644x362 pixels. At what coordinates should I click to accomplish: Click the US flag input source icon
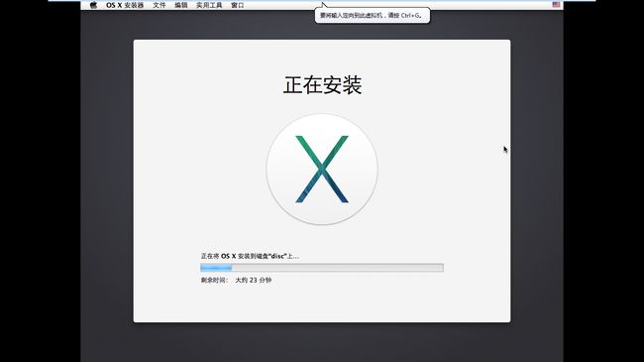coord(556,5)
